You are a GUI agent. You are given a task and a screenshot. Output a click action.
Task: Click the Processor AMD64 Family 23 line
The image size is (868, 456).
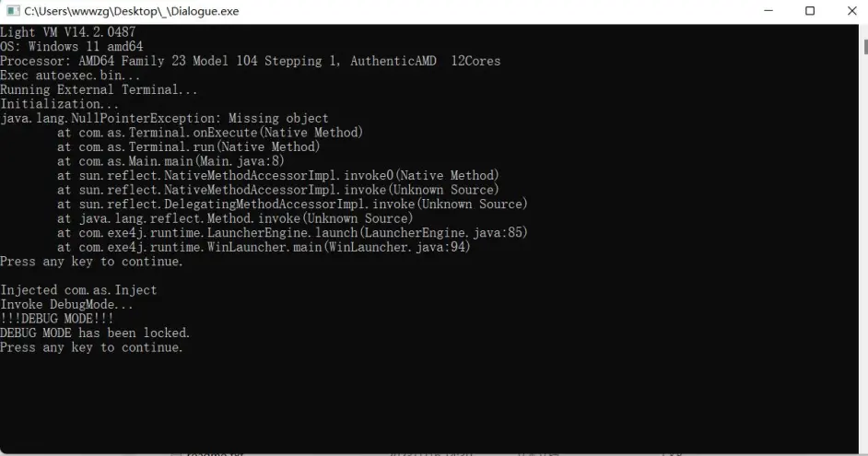coord(250,61)
